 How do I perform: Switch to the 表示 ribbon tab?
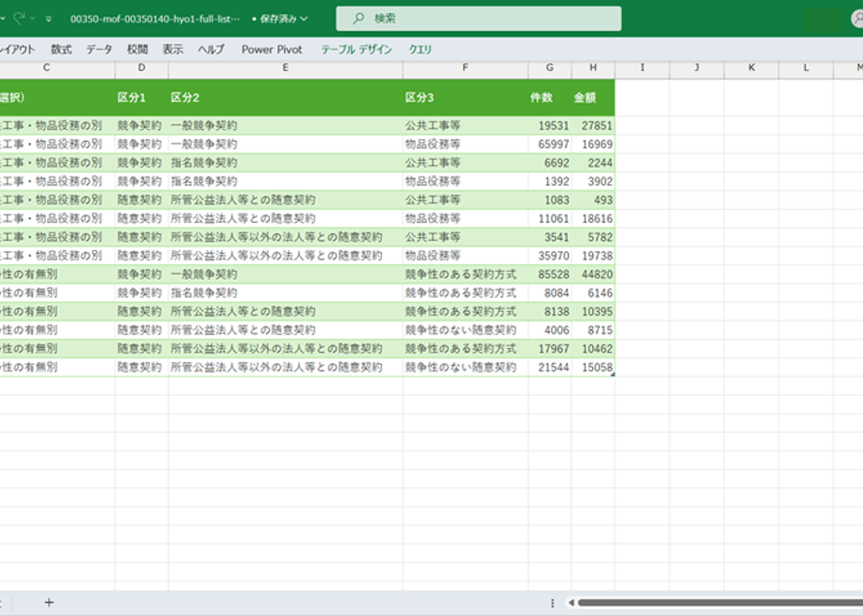172,49
